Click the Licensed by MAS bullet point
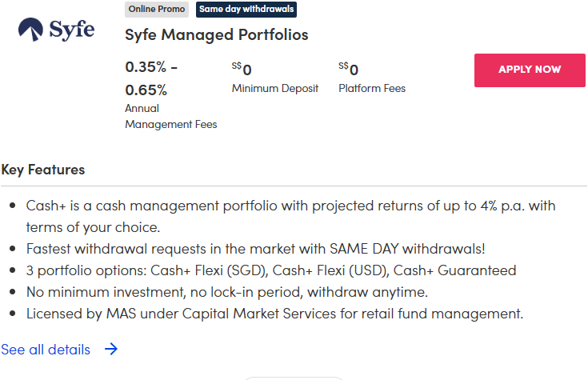This screenshot has width=588, height=380. point(274,314)
